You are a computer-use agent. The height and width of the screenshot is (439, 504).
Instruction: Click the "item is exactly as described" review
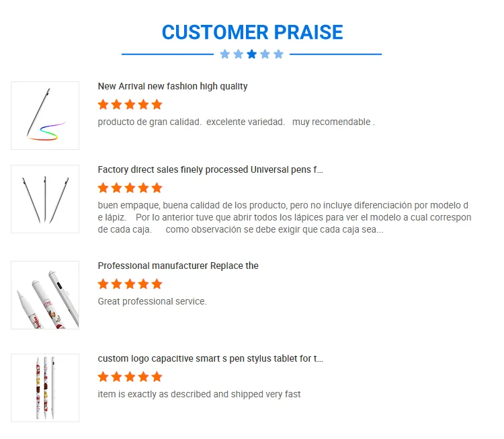coord(199,394)
